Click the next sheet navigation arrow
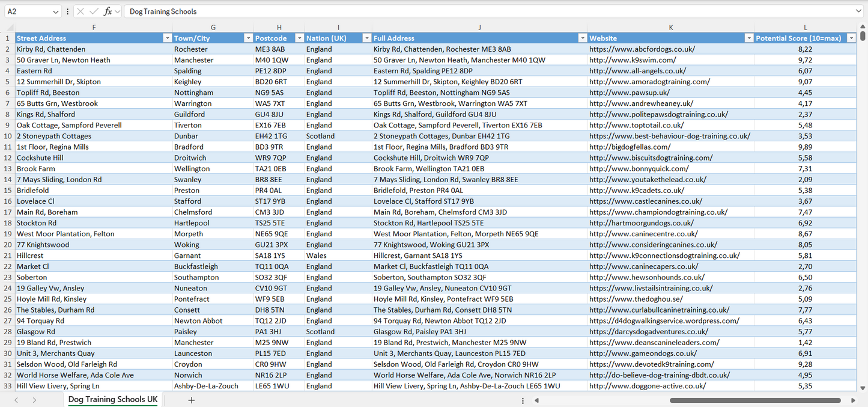 point(34,400)
